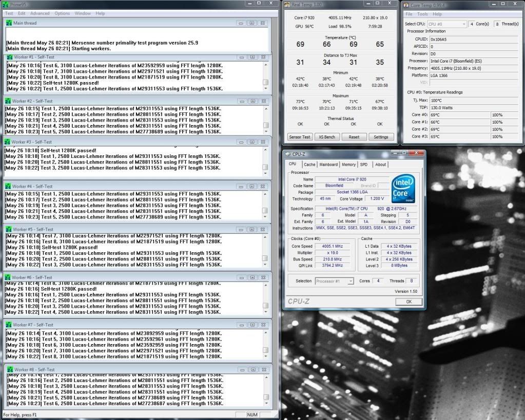Click the Real Temp title bar icon
525x420 pixels.
[x=287, y=4]
